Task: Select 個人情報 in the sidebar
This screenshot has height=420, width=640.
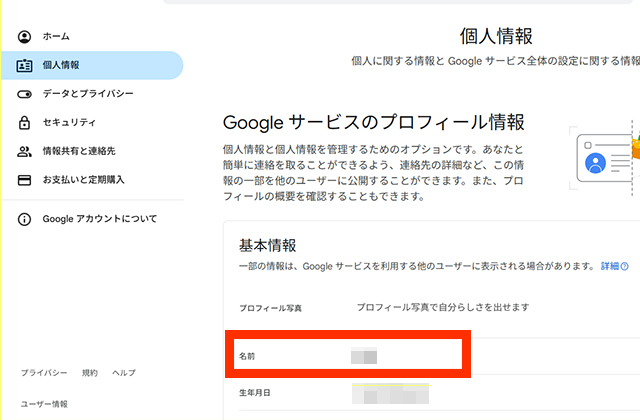Action: (92, 65)
